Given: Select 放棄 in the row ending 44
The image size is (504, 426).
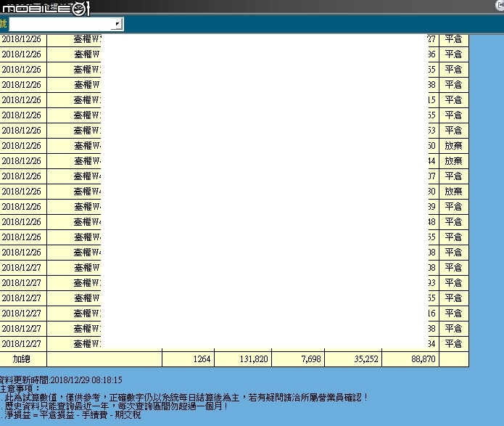Looking at the screenshot, I should click(453, 161).
